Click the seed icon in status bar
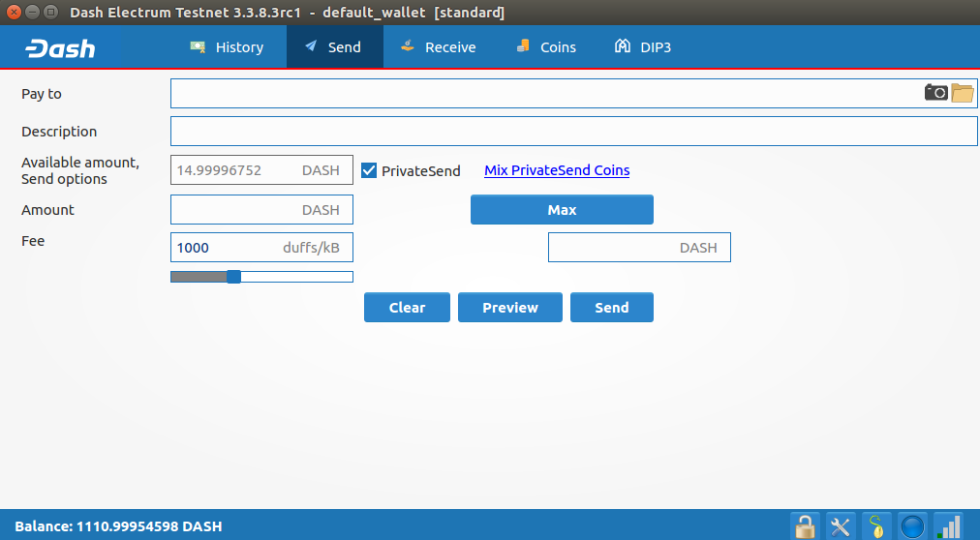The width and height of the screenshot is (980, 540). click(876, 526)
